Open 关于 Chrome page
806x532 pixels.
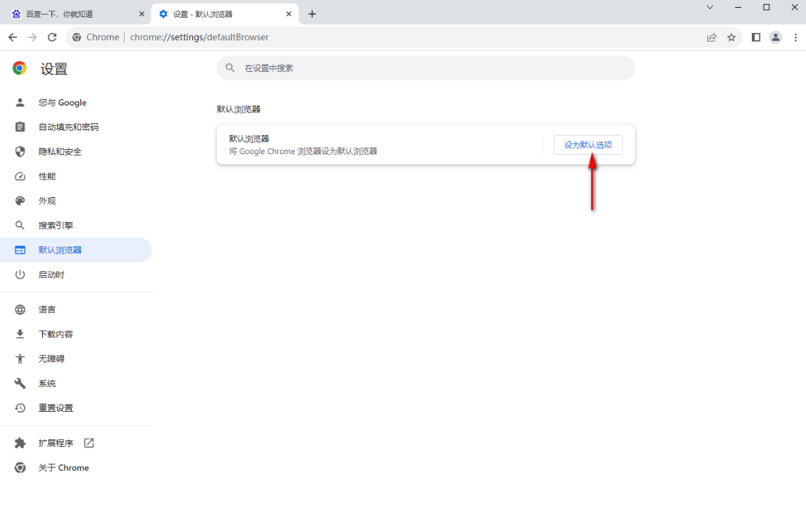point(75,467)
